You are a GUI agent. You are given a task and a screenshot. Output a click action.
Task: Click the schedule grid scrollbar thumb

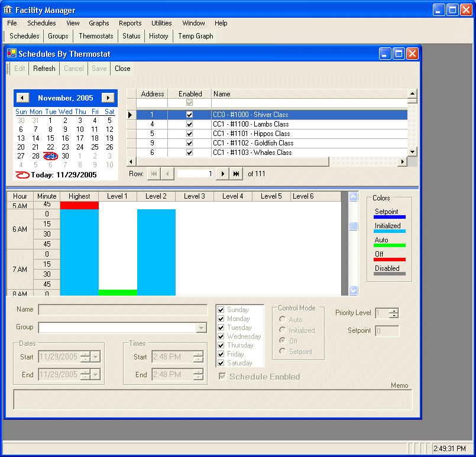click(x=354, y=226)
